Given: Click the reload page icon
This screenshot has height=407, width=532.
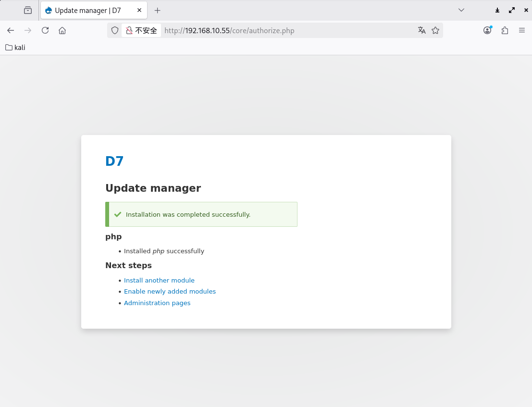Looking at the screenshot, I should (x=45, y=30).
